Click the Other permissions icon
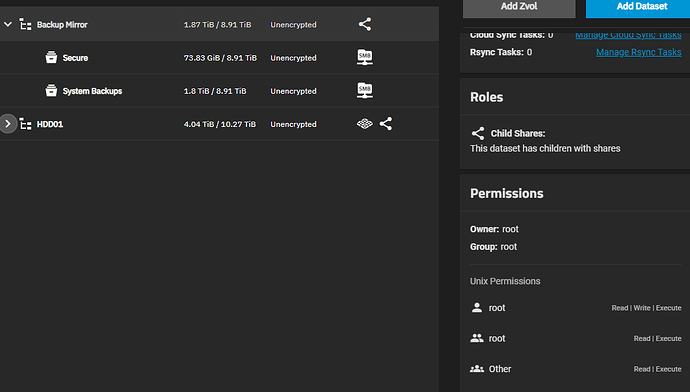This screenshot has width=690, height=392. click(x=477, y=369)
